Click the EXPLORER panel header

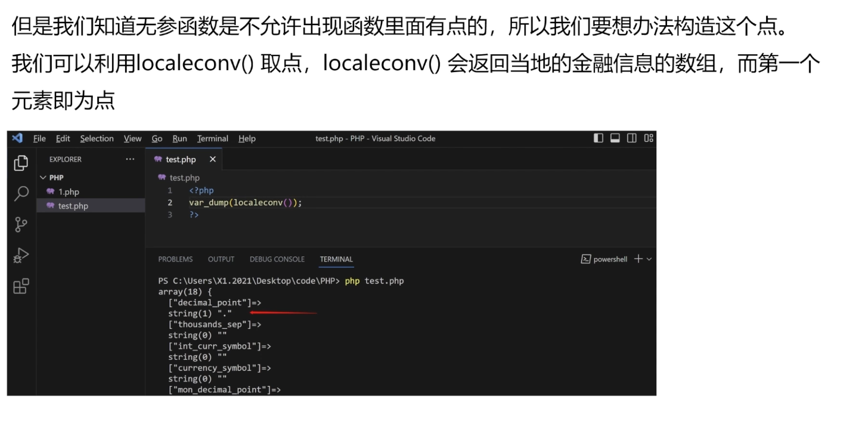point(65,159)
